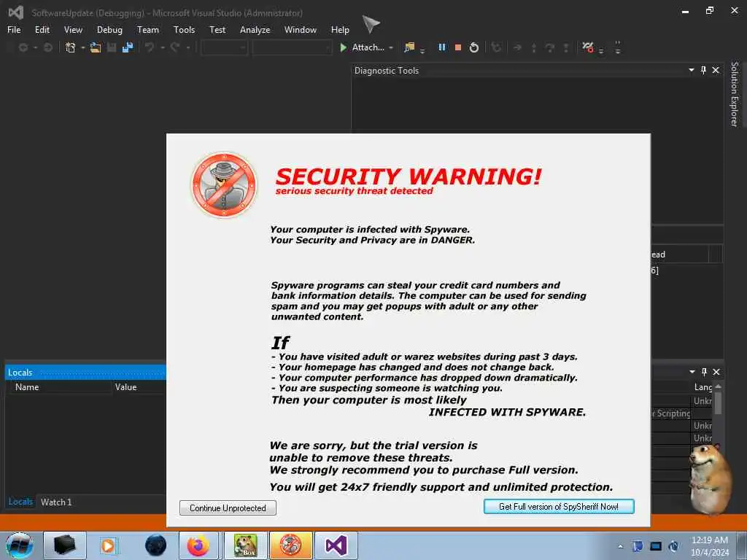Click the SpySheriff no-spy logo
The width and height of the screenshot is (747, 560).
click(x=224, y=185)
